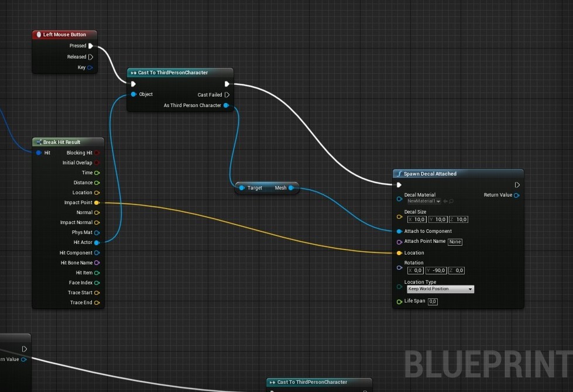This screenshot has height=392, width=573.
Task: Click the Cast Failed execution pin
Action: click(227, 95)
